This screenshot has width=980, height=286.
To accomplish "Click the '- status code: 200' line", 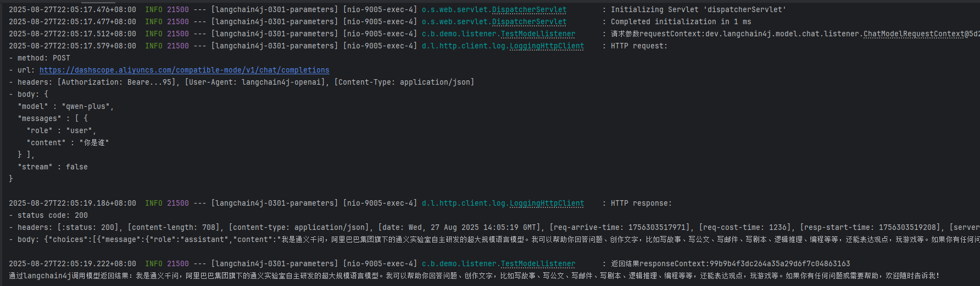I will pyautogui.click(x=48, y=215).
